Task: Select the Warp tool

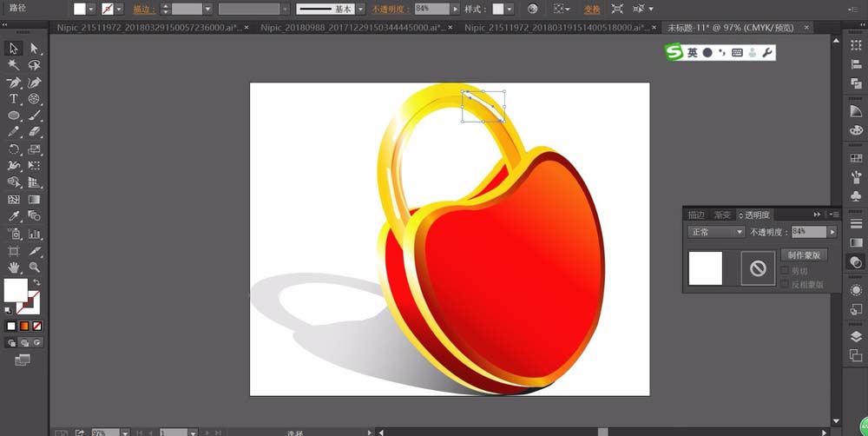Action: (14, 166)
